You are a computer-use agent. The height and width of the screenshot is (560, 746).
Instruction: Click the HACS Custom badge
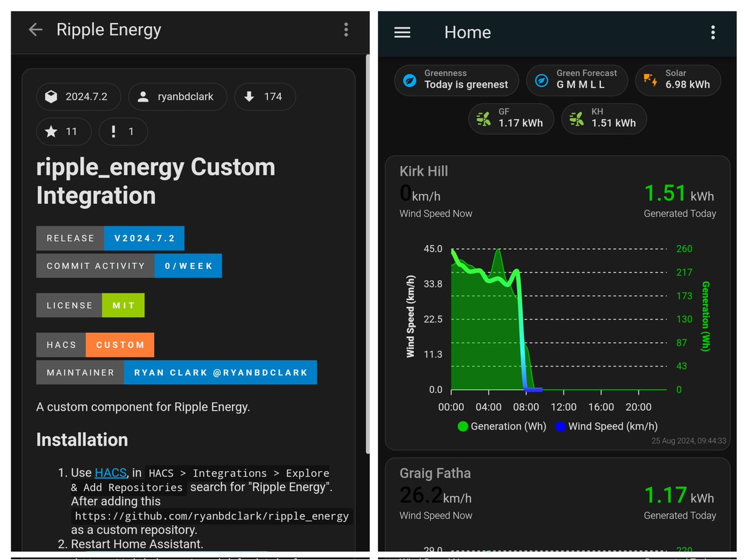(x=95, y=345)
